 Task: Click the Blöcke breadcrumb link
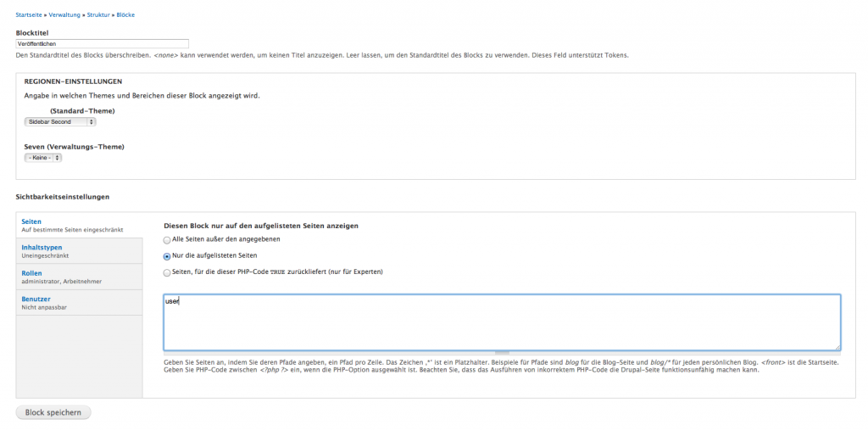tap(125, 15)
